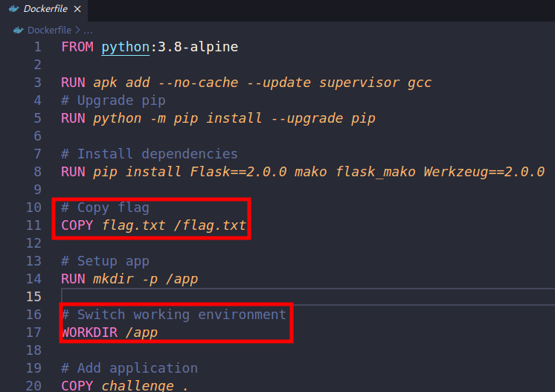This screenshot has height=392, width=555.
Task: Select the Dockerfile tab label
Action: pyautogui.click(x=45, y=9)
